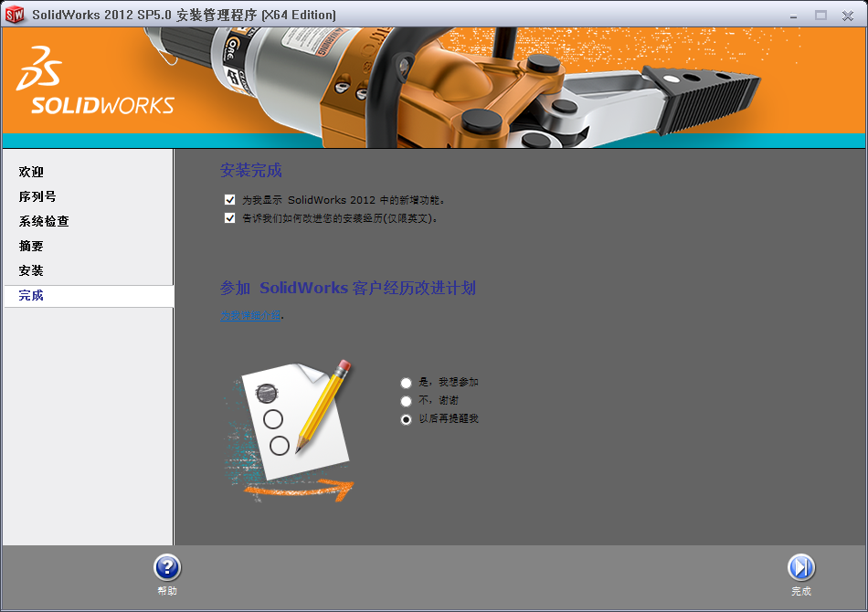868x612 pixels.
Task: Click the blue Help question mark icon
Action: [x=167, y=568]
